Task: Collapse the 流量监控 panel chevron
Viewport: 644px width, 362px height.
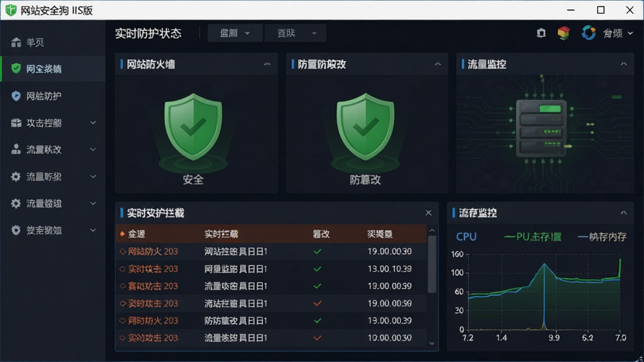Action: tap(623, 64)
